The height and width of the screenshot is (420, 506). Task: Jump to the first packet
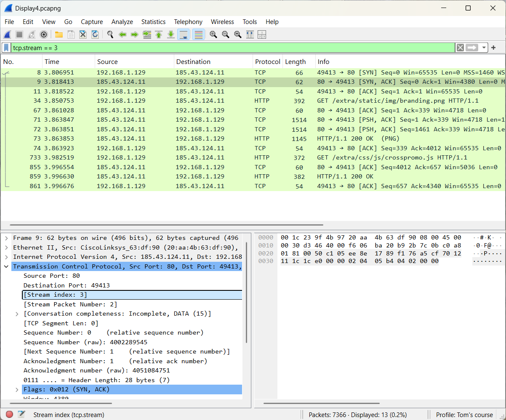[x=159, y=35]
